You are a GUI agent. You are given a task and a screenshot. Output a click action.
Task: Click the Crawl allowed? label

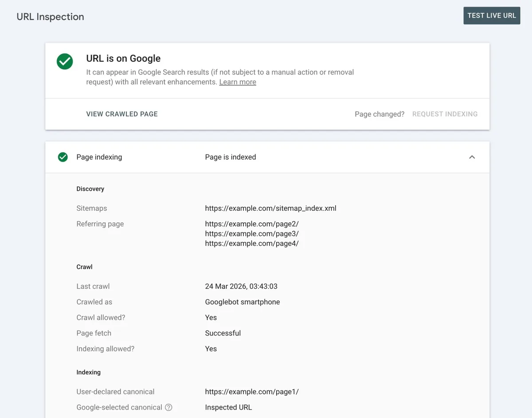[x=101, y=317]
